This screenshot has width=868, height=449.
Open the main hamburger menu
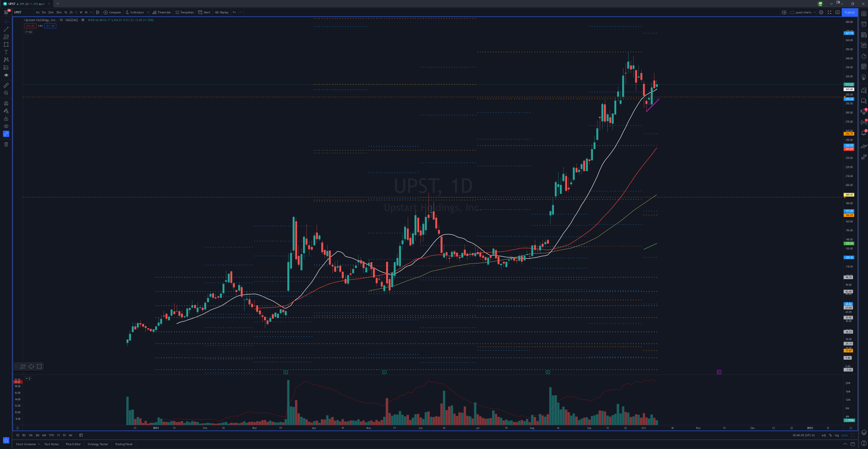tap(6, 12)
